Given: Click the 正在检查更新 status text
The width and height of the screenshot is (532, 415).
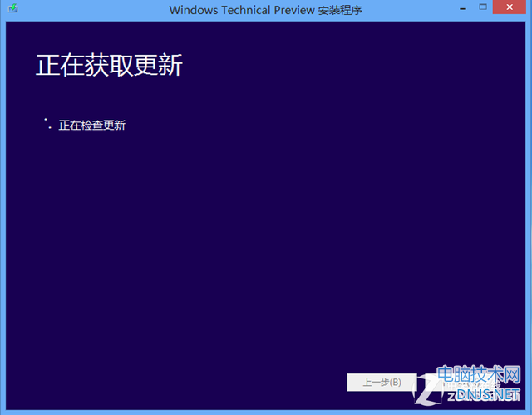Looking at the screenshot, I should 92,126.
